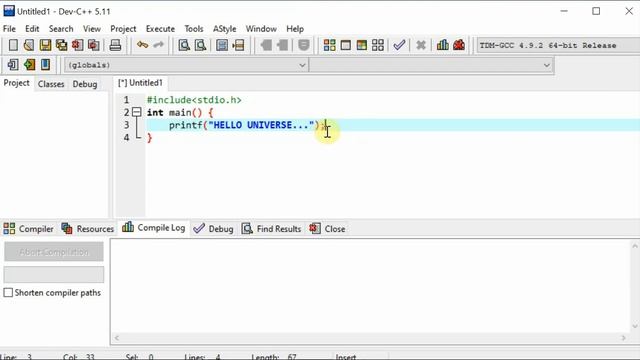Open the Find Results tab
This screenshot has height=360, width=640.
click(271, 229)
